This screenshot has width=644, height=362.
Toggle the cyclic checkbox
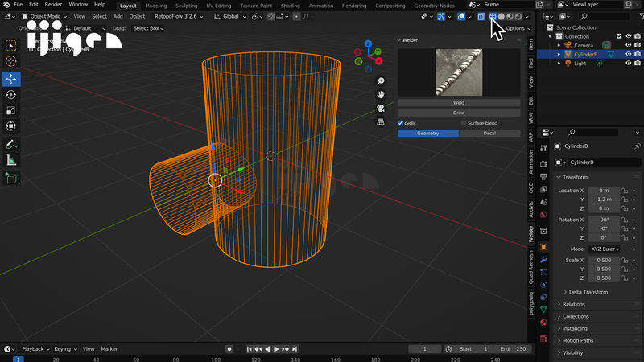coord(401,123)
